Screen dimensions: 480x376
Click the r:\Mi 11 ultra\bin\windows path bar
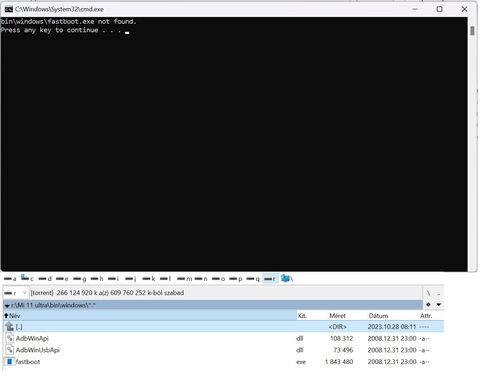pos(213,305)
